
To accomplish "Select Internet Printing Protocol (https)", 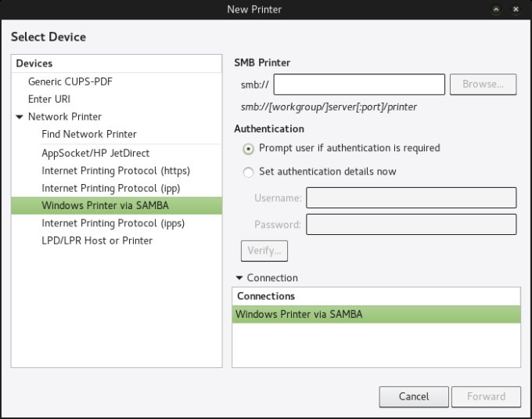I will [x=116, y=171].
